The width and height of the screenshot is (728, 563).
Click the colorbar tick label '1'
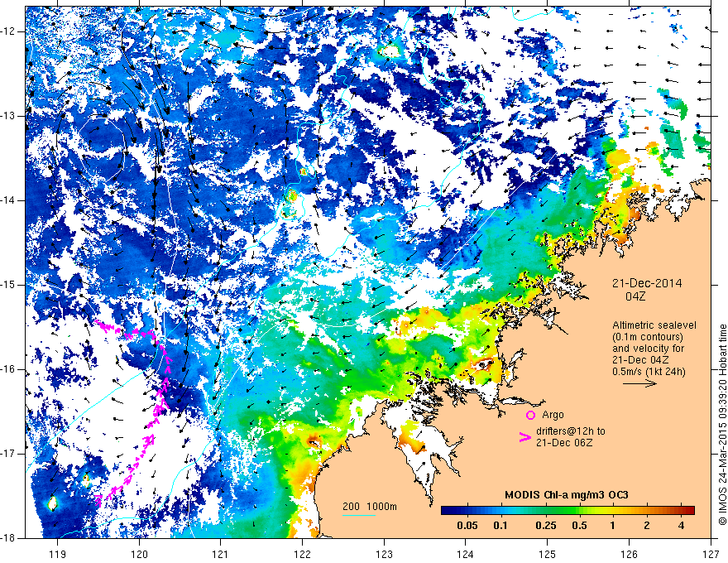pyautogui.click(x=613, y=526)
